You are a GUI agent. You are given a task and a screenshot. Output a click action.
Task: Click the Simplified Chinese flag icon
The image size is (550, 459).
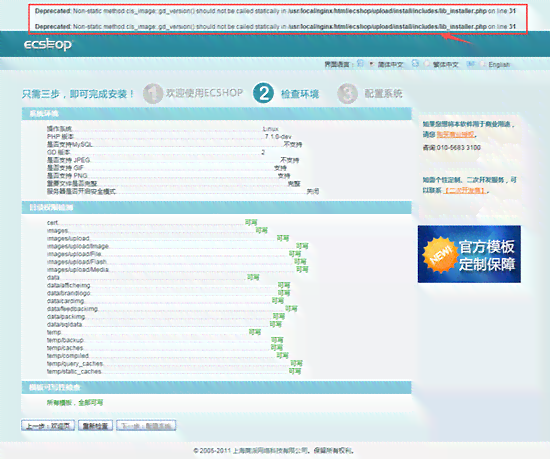[x=360, y=63]
